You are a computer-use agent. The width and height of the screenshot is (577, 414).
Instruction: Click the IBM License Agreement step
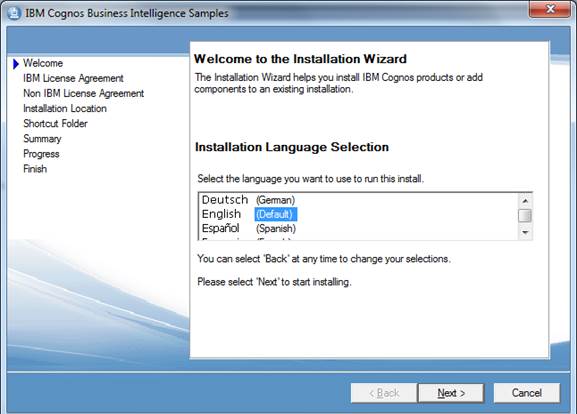pos(73,78)
